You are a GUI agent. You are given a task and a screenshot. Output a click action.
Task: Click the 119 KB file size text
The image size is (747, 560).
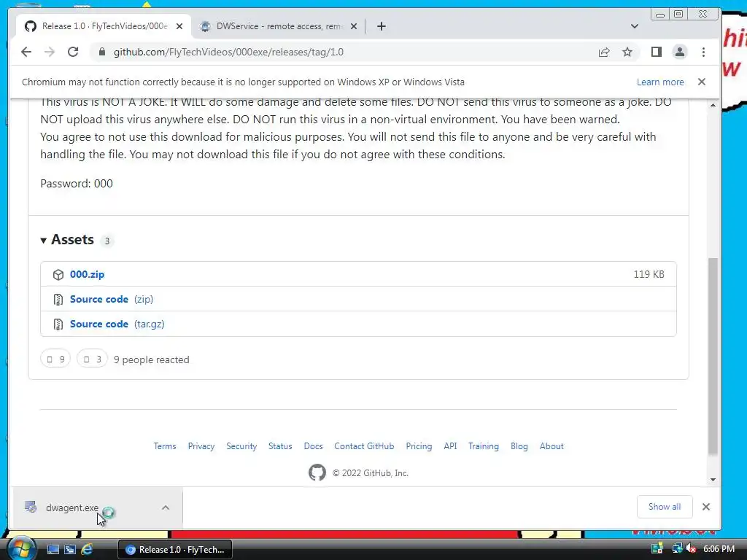tap(649, 274)
